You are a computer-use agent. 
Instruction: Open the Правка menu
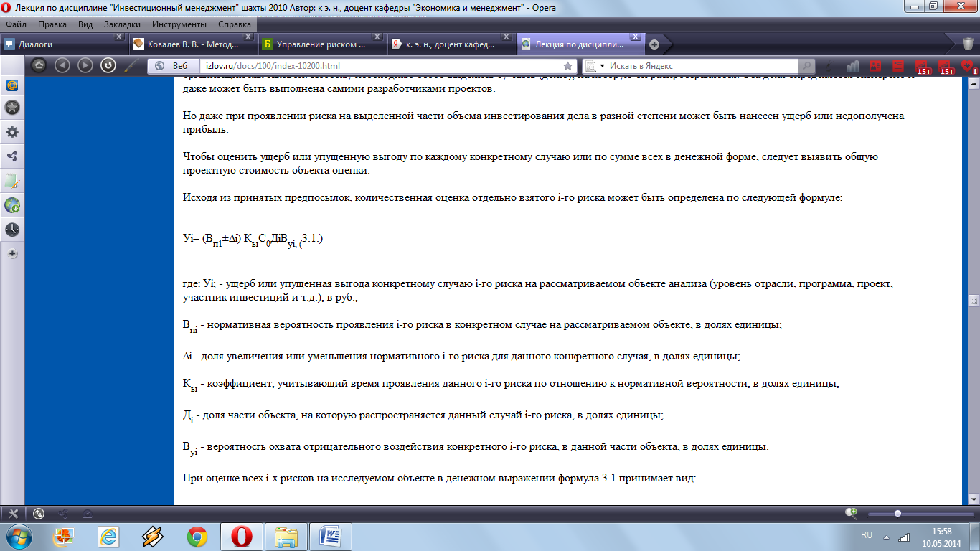[52, 24]
